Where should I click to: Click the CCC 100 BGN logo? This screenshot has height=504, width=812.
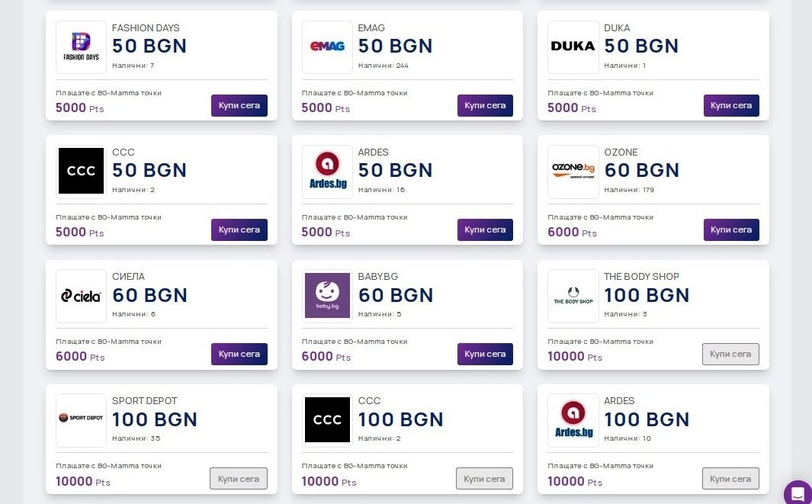pos(327,419)
